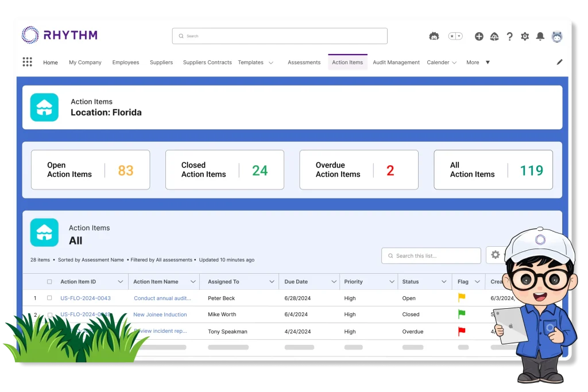Open the New Joinee Induction link
The image size is (588, 392).
[160, 315]
